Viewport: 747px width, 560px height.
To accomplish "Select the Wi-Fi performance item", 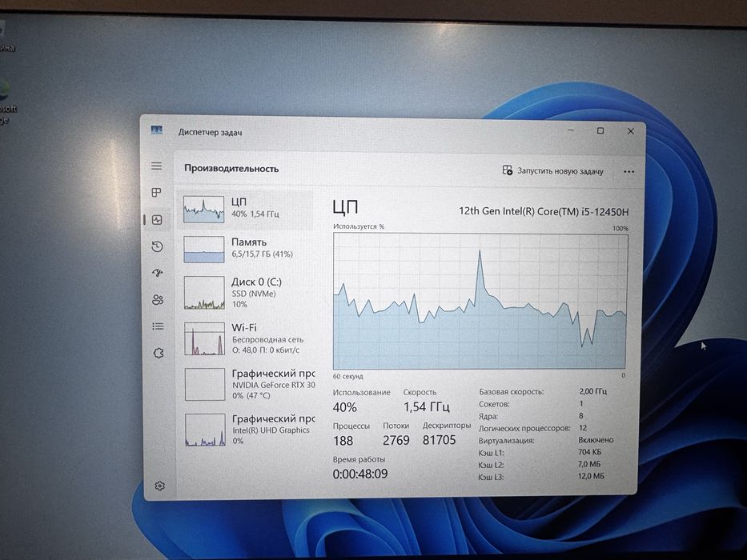I will pyautogui.click(x=246, y=338).
